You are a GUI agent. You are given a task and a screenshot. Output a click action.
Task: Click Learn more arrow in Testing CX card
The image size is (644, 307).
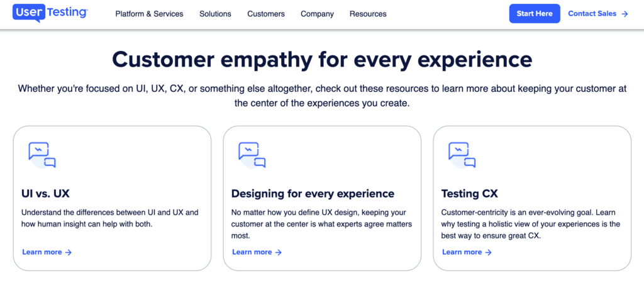[489, 252]
